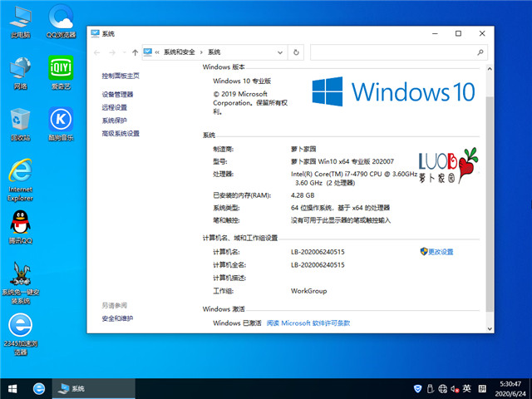Click the volume icon in system tray
Image resolution: width=532 pixels, height=399 pixels.
[455, 388]
